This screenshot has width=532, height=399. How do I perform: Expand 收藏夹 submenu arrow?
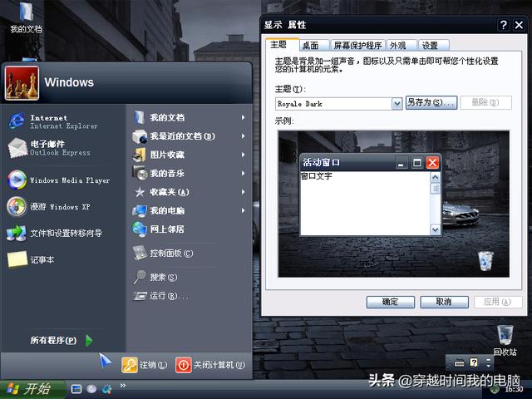[244, 192]
